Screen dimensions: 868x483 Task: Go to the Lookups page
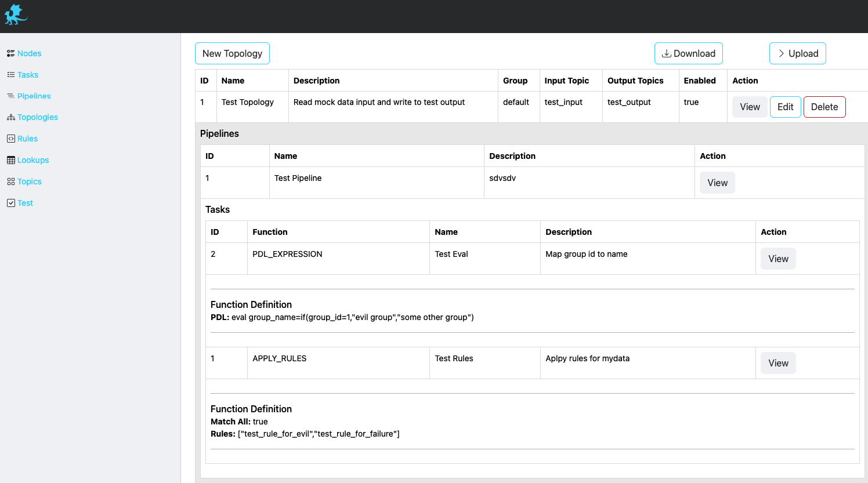coord(33,160)
